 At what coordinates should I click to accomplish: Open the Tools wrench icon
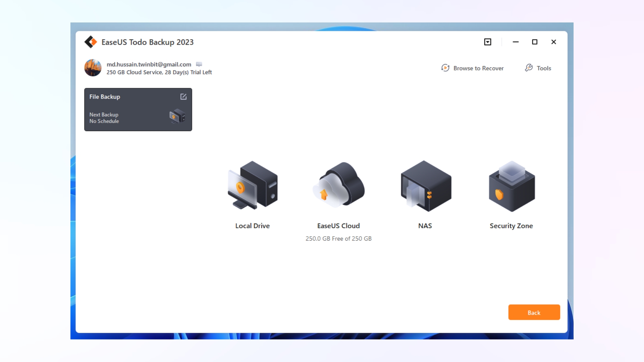coord(529,68)
